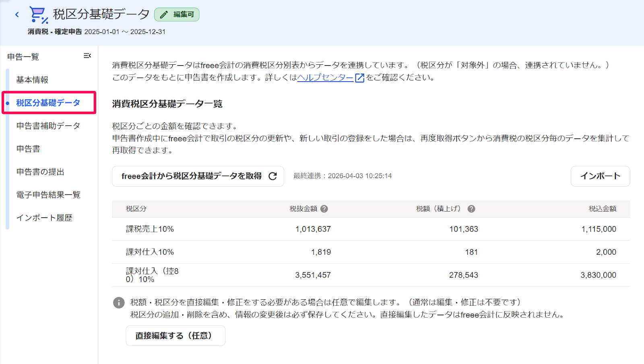Select 税区分基礎データ in the sidebar
Viewport: 644px width, 364px height.
click(x=48, y=103)
